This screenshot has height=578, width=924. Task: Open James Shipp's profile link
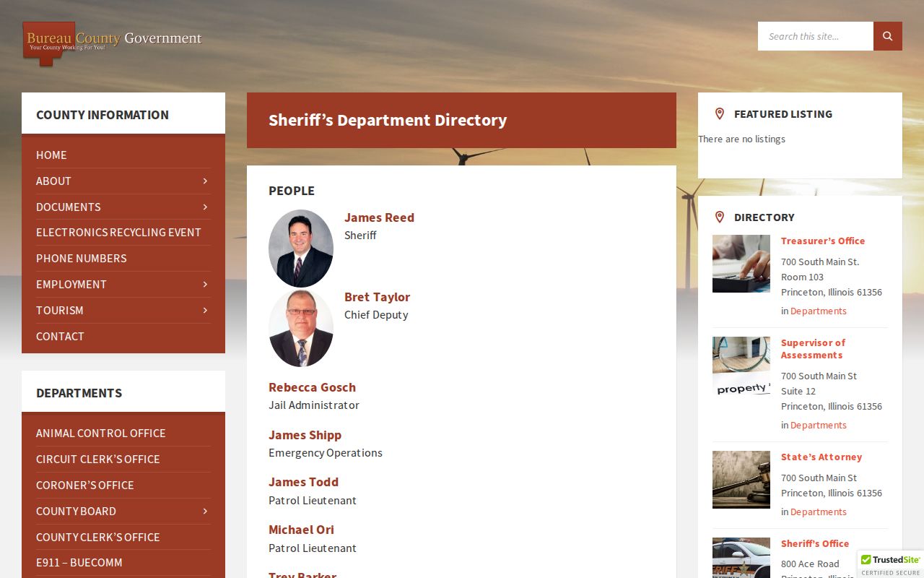coord(305,435)
